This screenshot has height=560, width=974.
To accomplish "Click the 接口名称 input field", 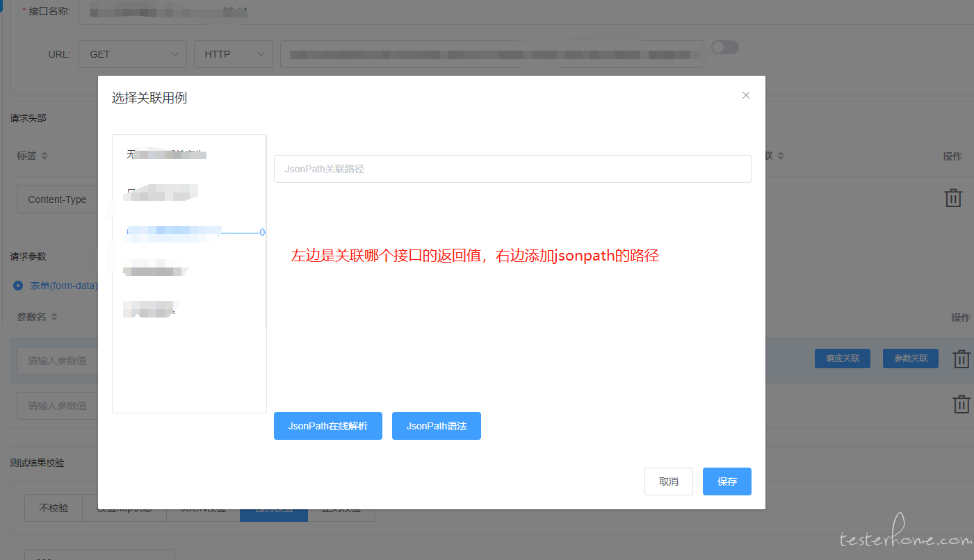I will (x=526, y=12).
